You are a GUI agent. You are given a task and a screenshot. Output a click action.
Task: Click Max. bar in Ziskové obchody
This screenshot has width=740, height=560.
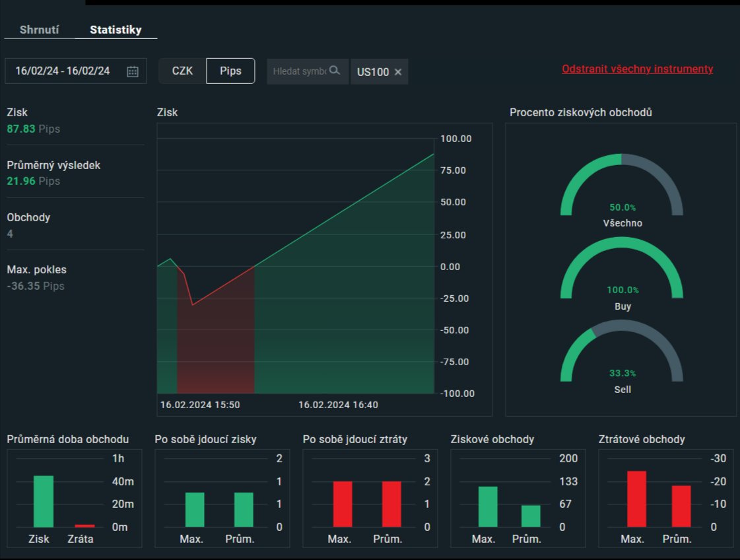click(x=488, y=507)
